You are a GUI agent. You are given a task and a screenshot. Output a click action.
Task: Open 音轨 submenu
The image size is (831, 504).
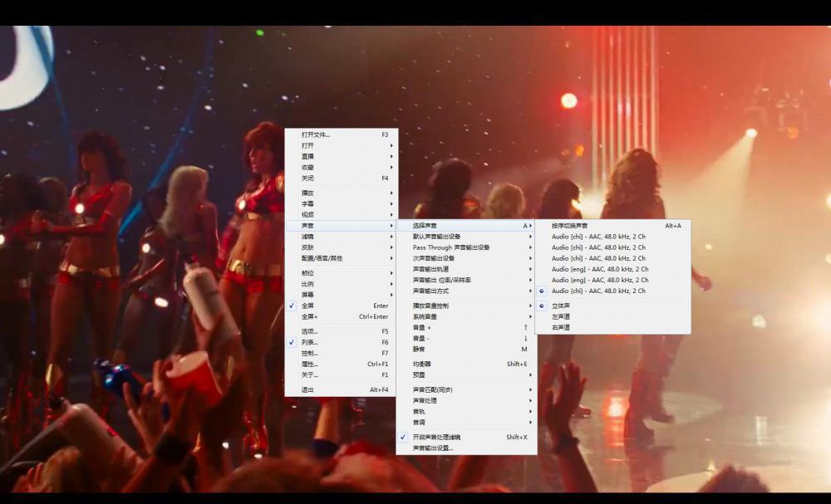tap(466, 411)
